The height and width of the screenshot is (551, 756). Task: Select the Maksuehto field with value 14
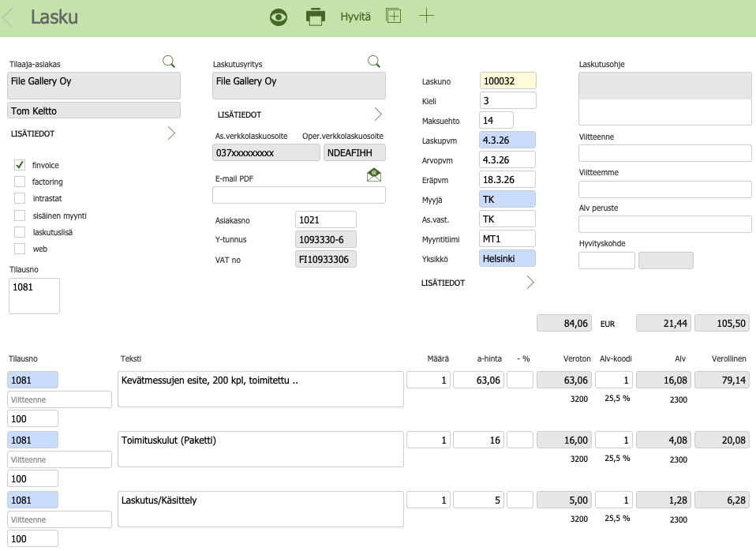pyautogui.click(x=496, y=120)
